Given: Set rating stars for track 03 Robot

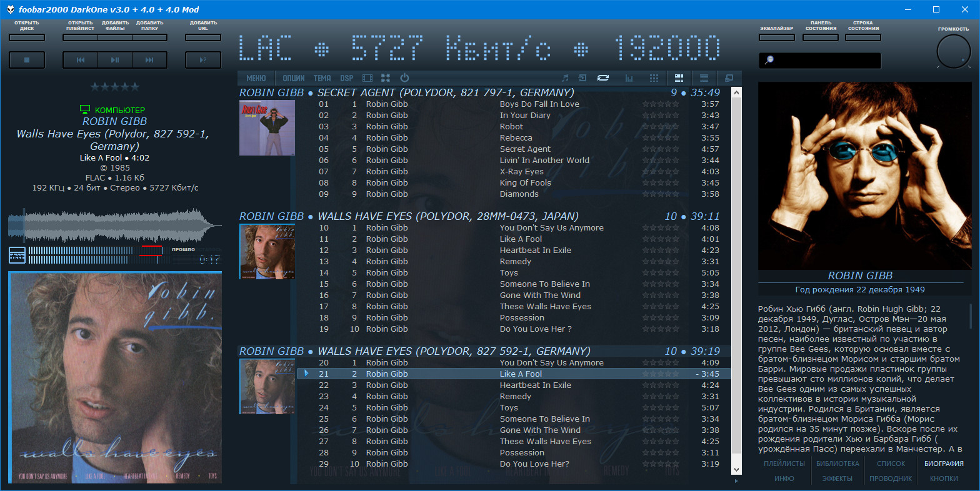Looking at the screenshot, I should click(x=661, y=127).
